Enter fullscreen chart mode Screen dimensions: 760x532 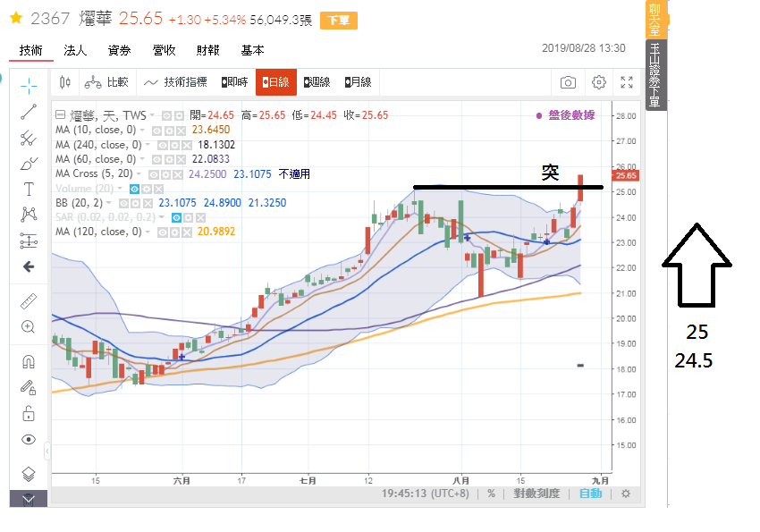[x=627, y=82]
